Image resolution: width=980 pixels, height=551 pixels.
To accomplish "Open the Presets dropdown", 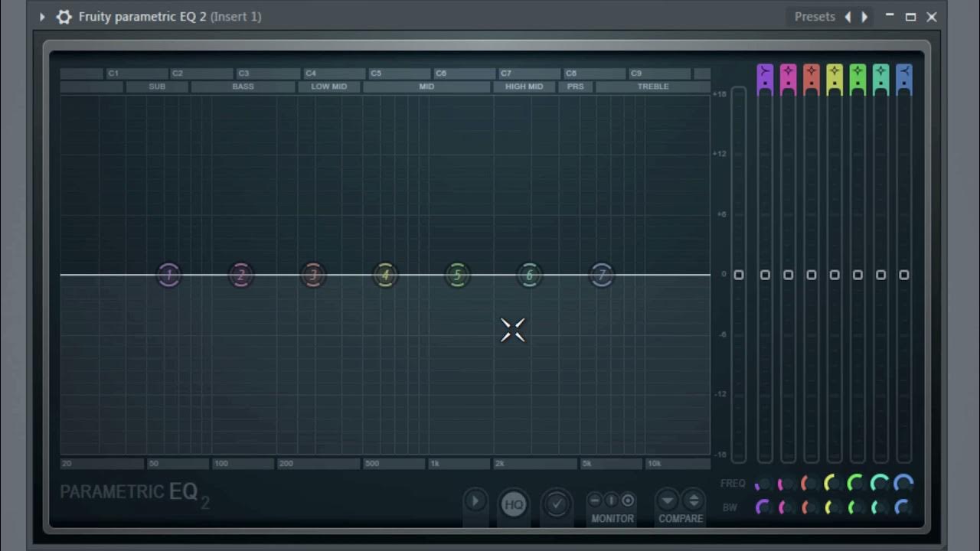I will click(x=815, y=17).
